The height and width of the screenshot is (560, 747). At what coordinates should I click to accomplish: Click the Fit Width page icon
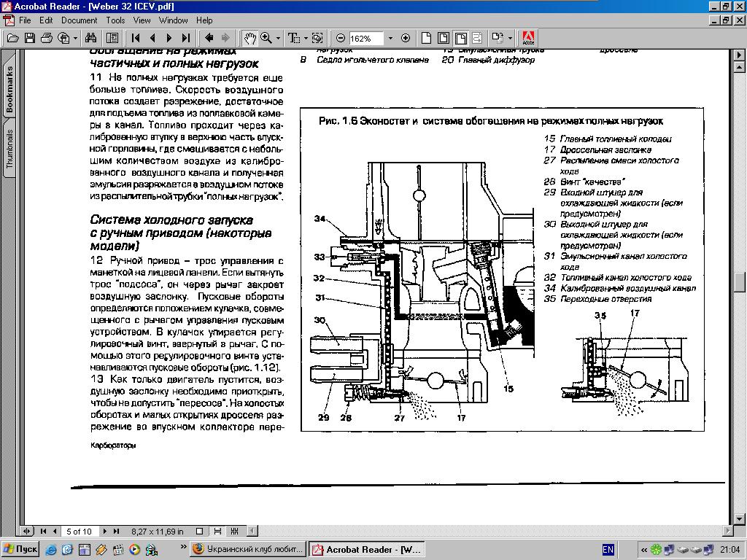click(461, 38)
